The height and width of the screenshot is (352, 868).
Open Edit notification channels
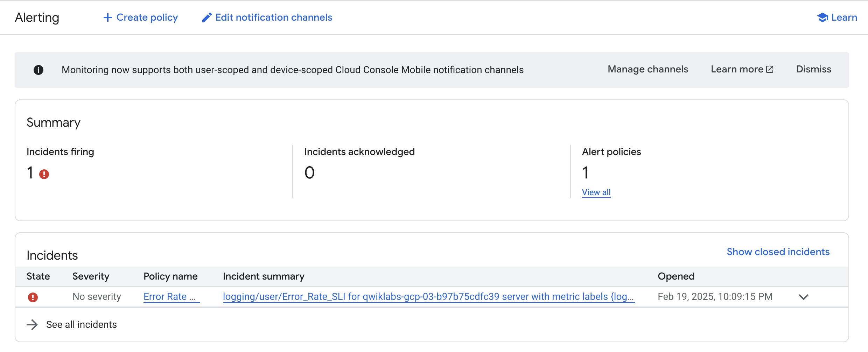[x=267, y=17]
